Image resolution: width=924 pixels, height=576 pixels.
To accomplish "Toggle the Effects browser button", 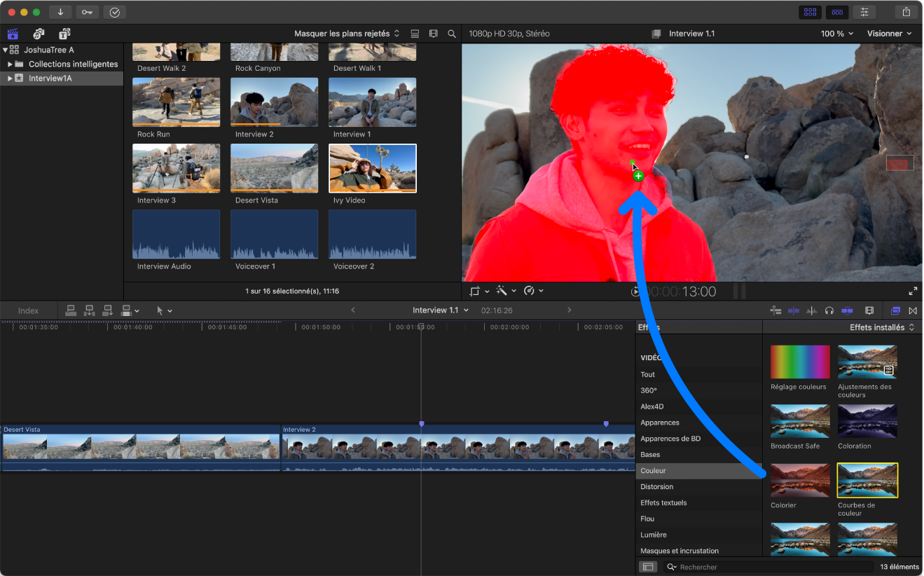I will [x=895, y=310].
